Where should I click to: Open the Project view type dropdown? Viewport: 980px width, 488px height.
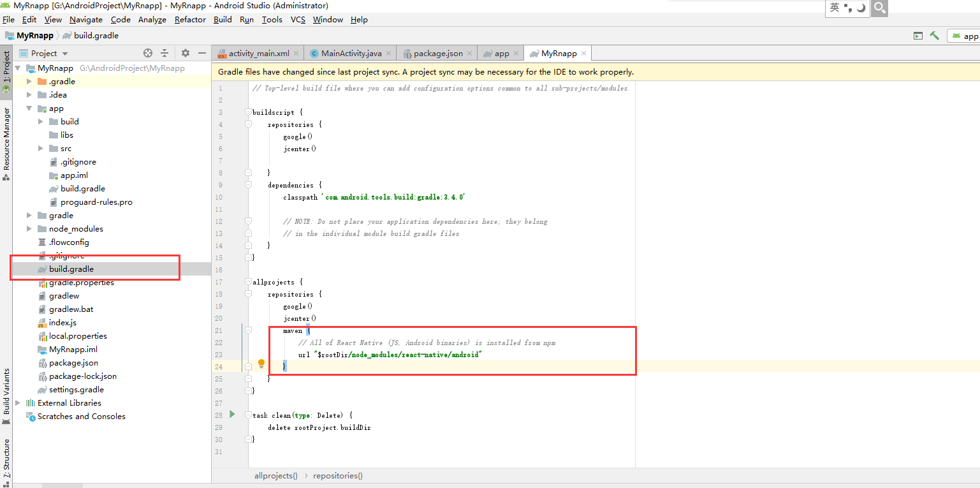point(43,54)
